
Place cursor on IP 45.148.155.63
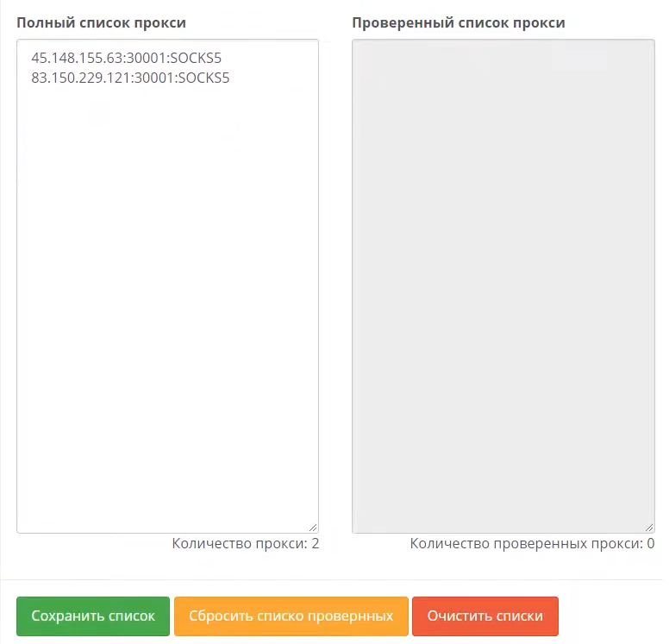coord(77,58)
